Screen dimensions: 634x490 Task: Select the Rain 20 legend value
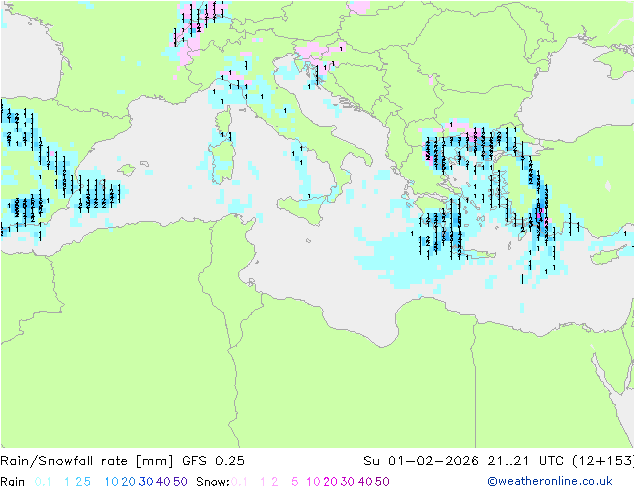tap(128, 482)
